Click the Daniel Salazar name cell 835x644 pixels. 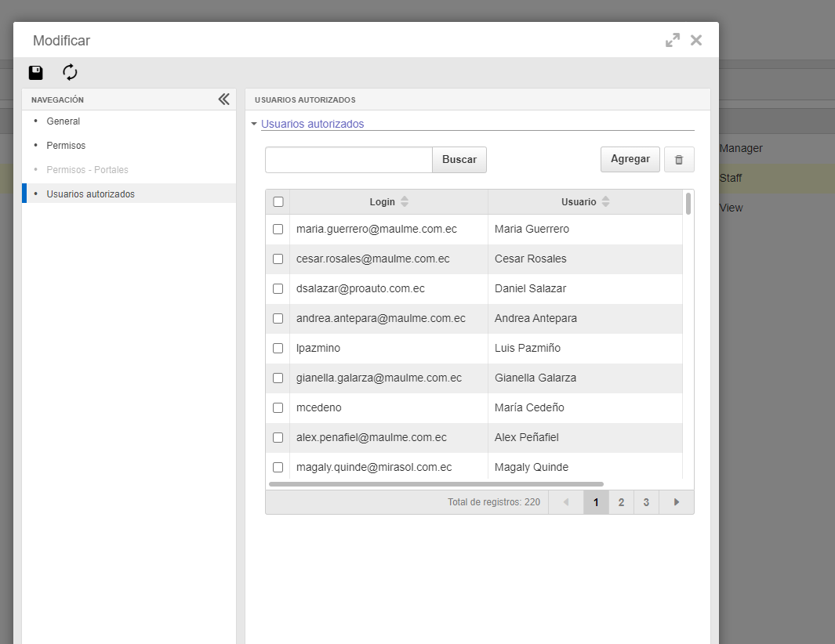[585, 288]
